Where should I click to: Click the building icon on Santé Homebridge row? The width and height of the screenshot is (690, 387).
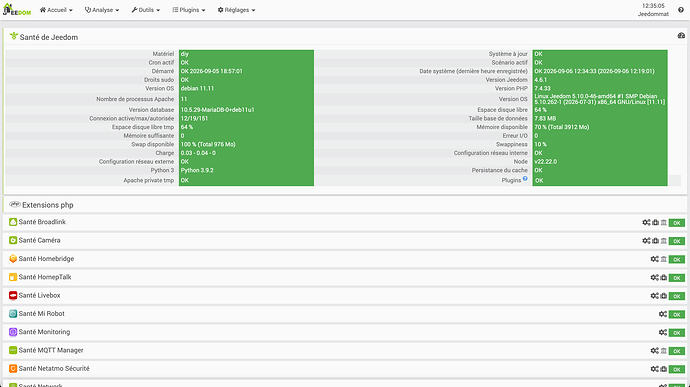click(664, 259)
